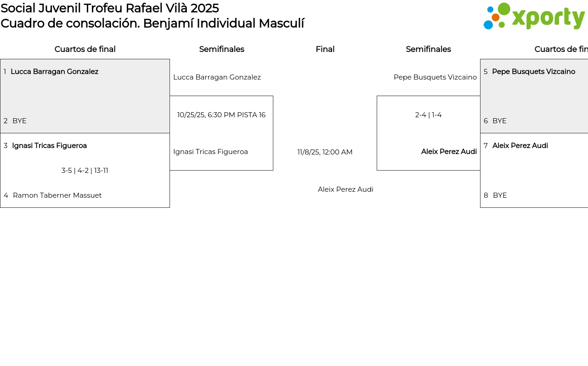588x366 pixels.
Task: Select Pepe Busquets Vizcaino in quarterfinal slot 5
Action: [533, 72]
